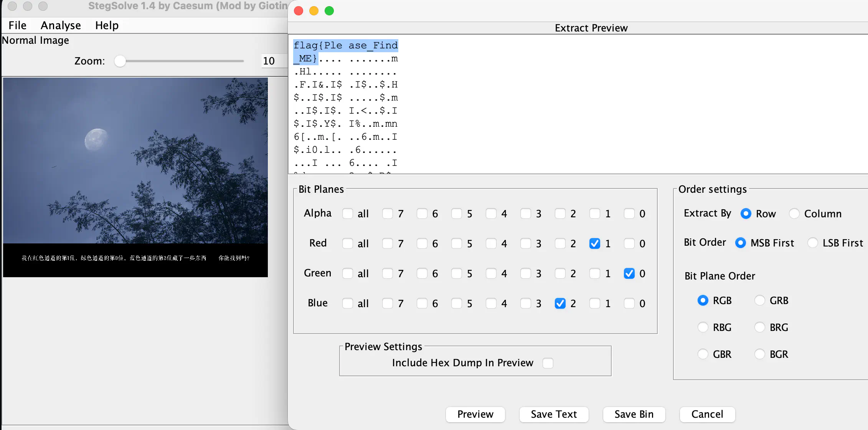The image size is (868, 430).
Task: Choose the GBR plane order option
Action: [703, 354]
